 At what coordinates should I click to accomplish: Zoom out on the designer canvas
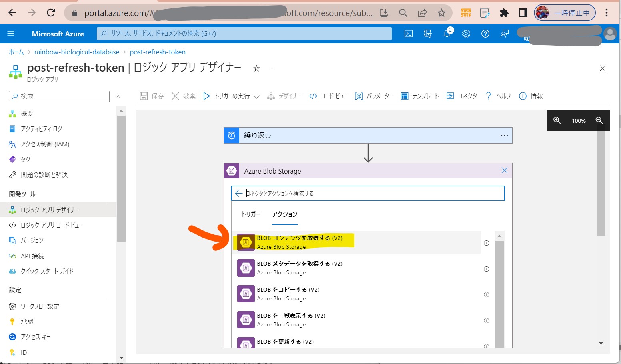[x=599, y=120]
